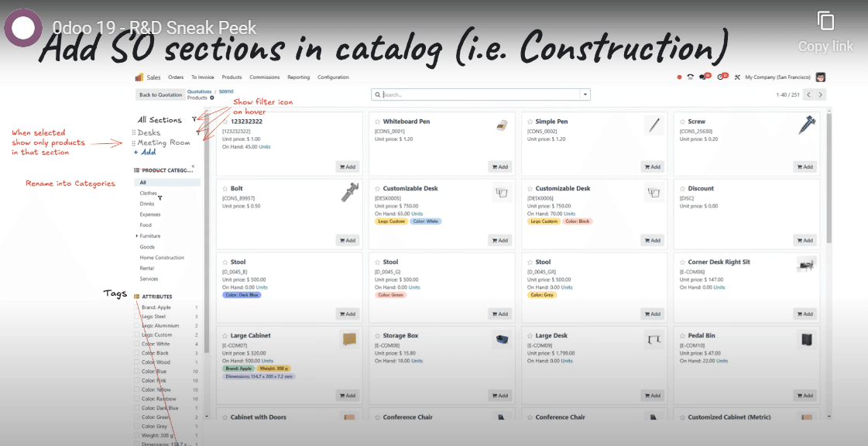
Task: Open the Reporting menu
Action: click(298, 77)
